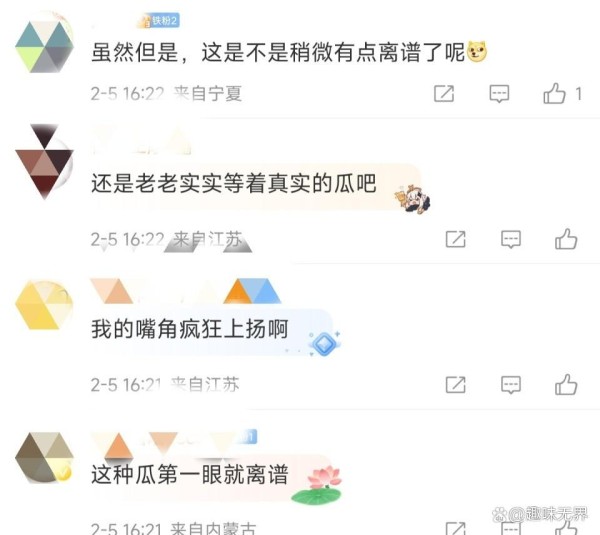Reply to the 嘴角疯狂上扬啊 comment
Image resolution: width=600 pixels, height=535 pixels.
point(511,385)
